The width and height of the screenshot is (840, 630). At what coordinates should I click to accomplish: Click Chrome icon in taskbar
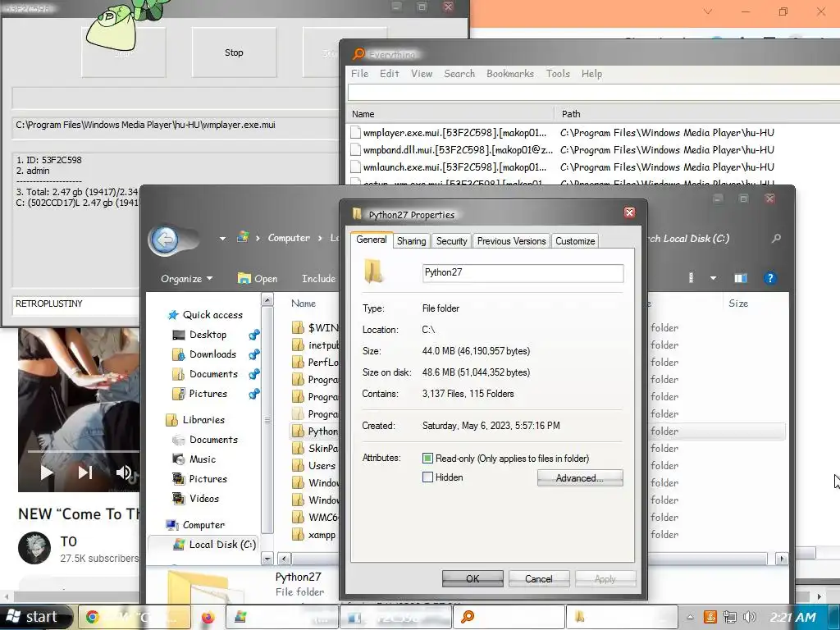coord(93,617)
